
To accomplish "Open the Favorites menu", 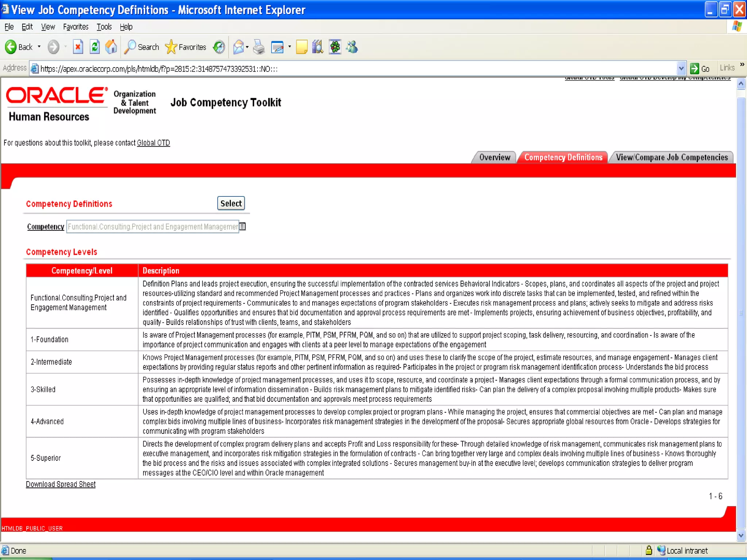I will coord(76,27).
